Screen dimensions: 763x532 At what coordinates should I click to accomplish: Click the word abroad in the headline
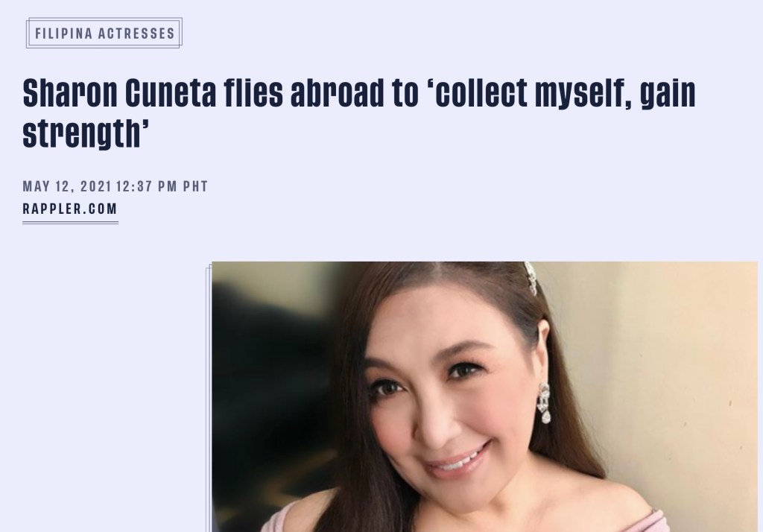tap(338, 92)
